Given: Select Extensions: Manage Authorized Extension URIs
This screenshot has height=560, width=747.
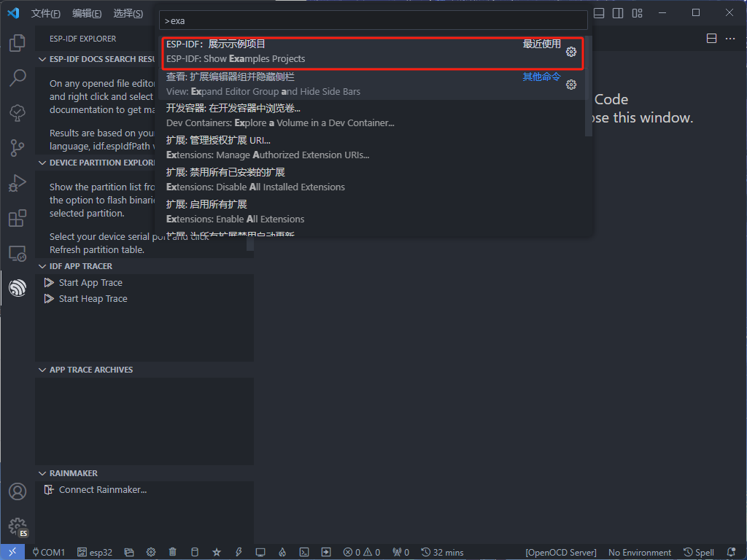Looking at the screenshot, I should (371, 147).
